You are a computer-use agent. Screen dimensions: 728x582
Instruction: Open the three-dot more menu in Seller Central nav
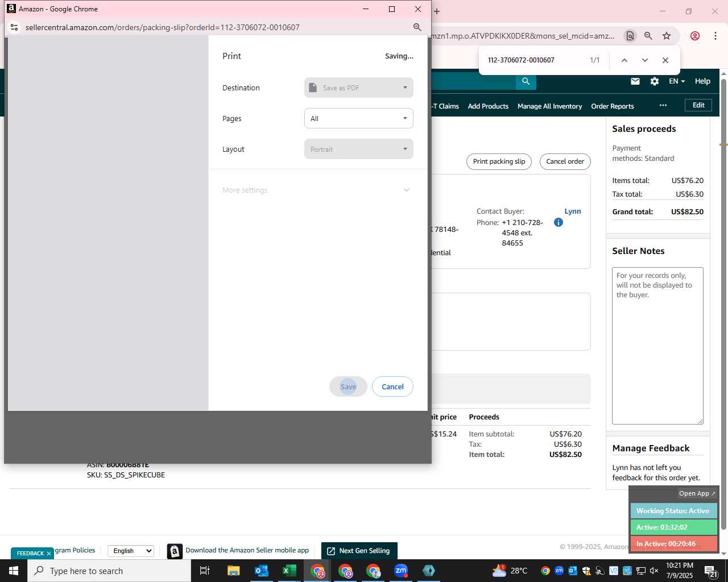[663, 105]
